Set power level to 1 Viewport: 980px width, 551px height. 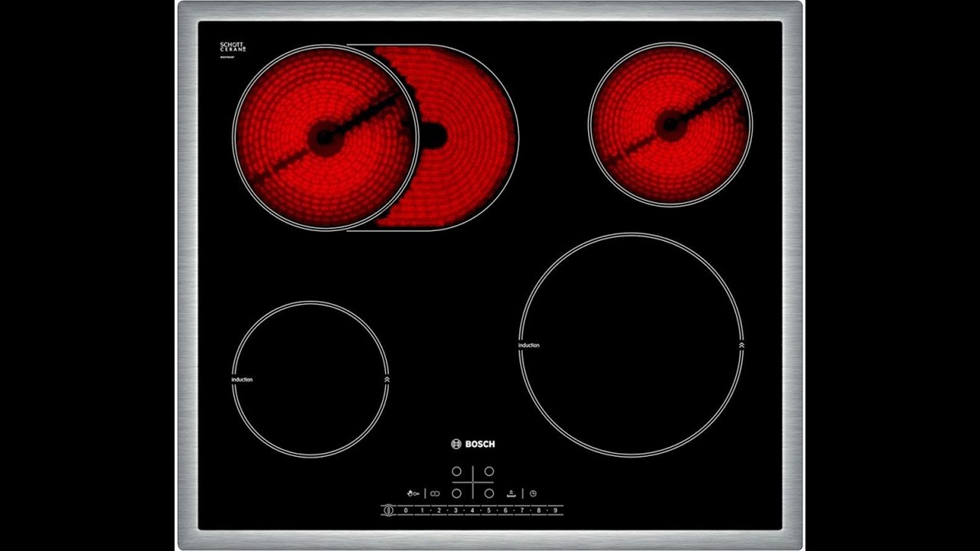(422, 510)
